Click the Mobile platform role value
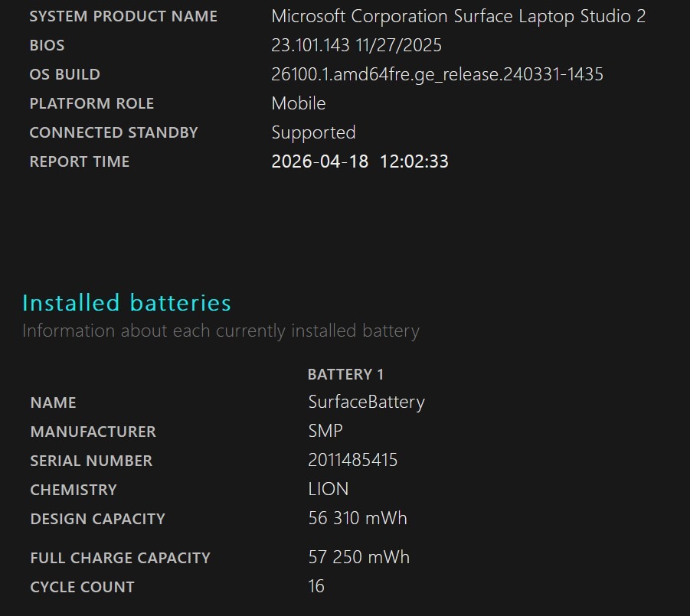 (299, 103)
